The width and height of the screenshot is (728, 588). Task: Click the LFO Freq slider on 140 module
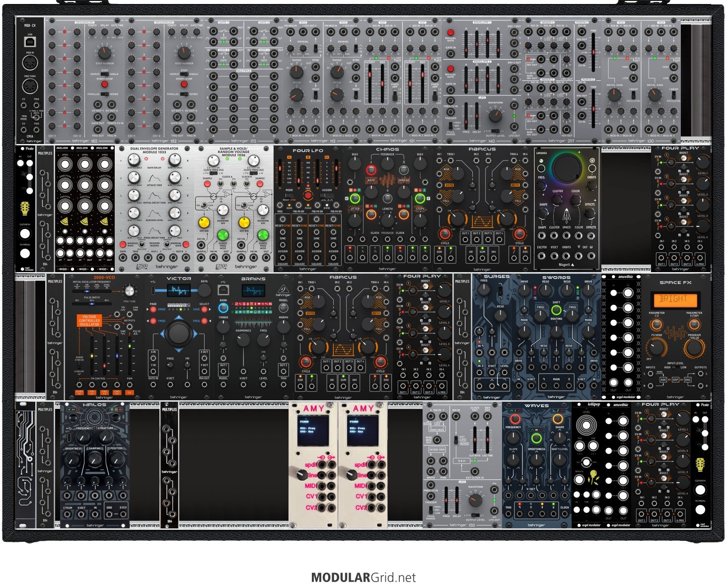(x=466, y=116)
